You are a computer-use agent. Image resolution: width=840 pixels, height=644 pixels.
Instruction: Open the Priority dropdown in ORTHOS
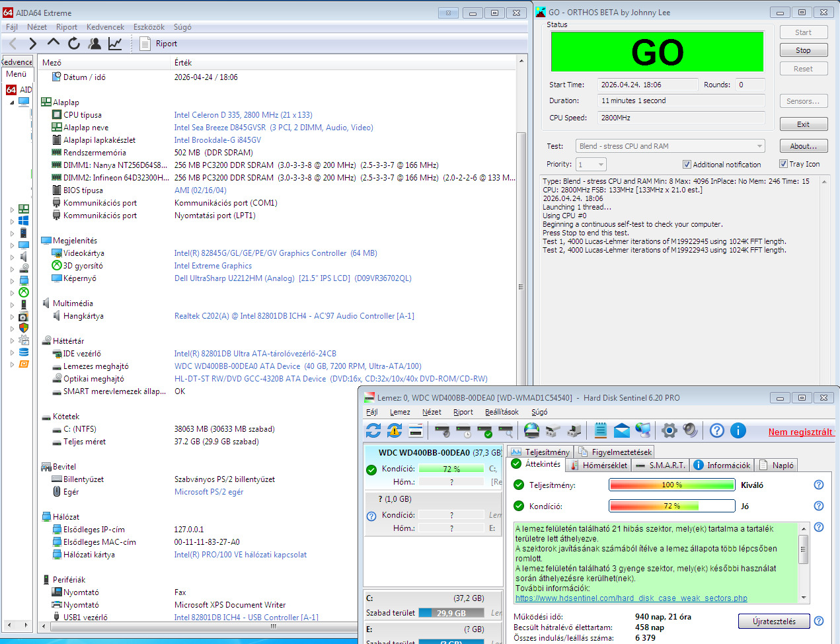pos(591,164)
